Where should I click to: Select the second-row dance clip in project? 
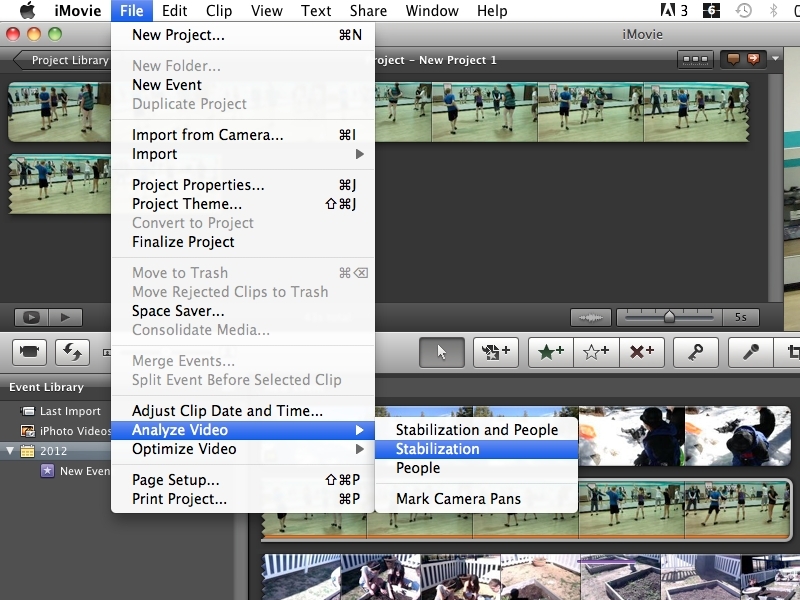point(60,184)
